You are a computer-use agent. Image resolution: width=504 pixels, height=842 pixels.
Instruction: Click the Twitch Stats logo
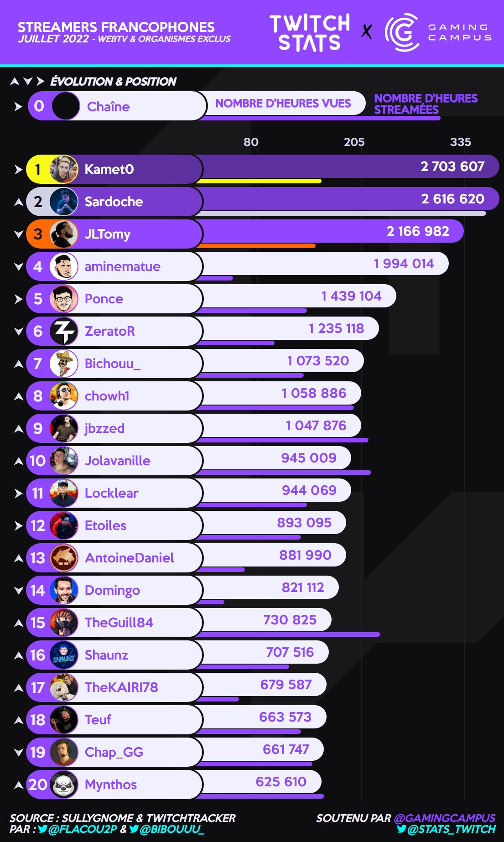pos(310,32)
